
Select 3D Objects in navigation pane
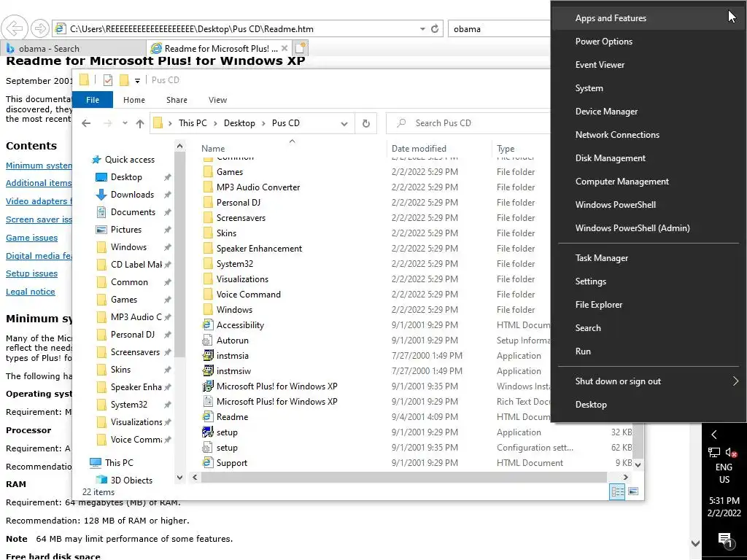(x=131, y=480)
